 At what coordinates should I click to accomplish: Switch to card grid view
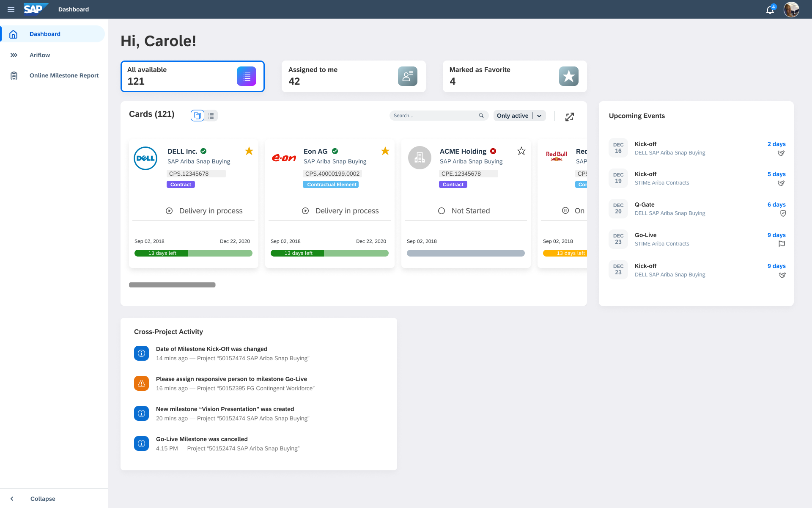[x=198, y=116]
